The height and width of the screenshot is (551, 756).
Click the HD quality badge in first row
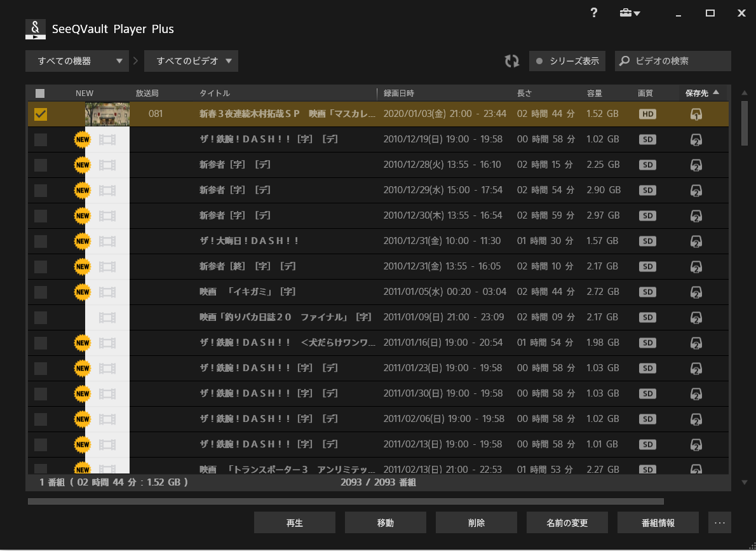click(x=647, y=114)
